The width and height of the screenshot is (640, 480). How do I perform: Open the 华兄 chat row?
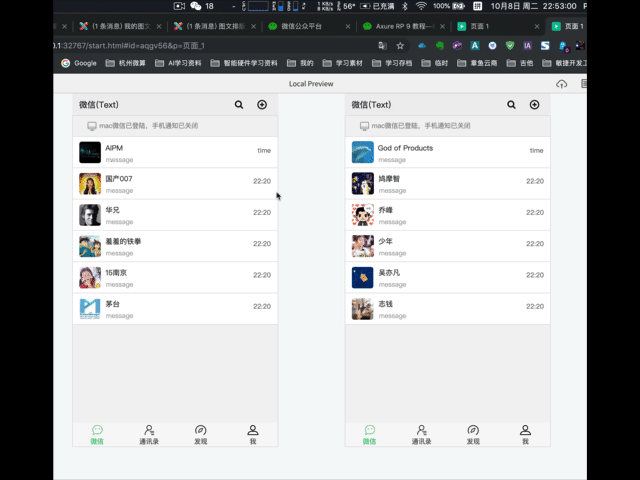click(x=175, y=215)
